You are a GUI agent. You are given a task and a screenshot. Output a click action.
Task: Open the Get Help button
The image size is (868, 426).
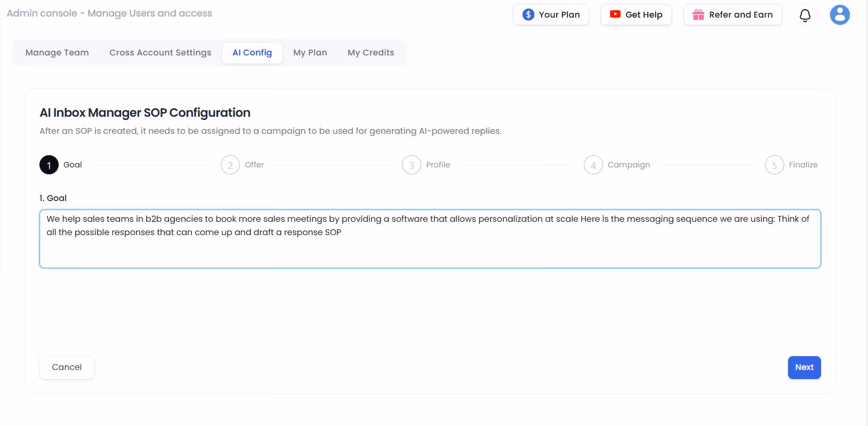[x=636, y=15]
